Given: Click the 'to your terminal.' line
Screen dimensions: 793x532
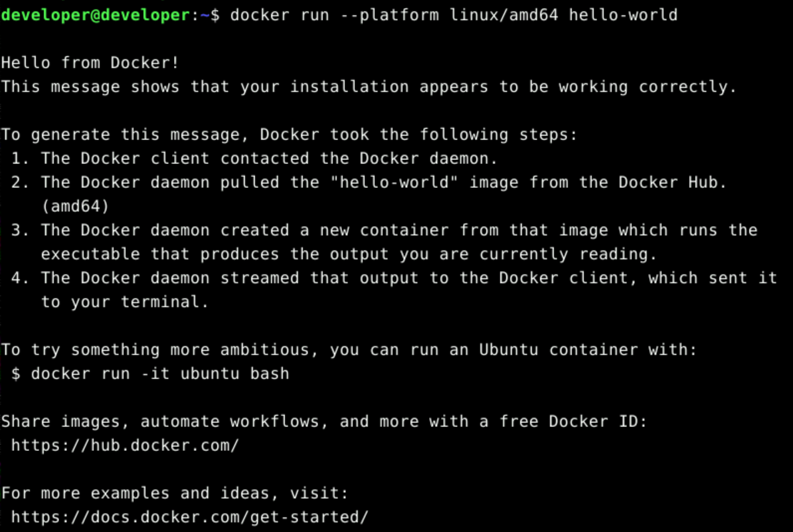Looking at the screenshot, I should click(124, 302).
